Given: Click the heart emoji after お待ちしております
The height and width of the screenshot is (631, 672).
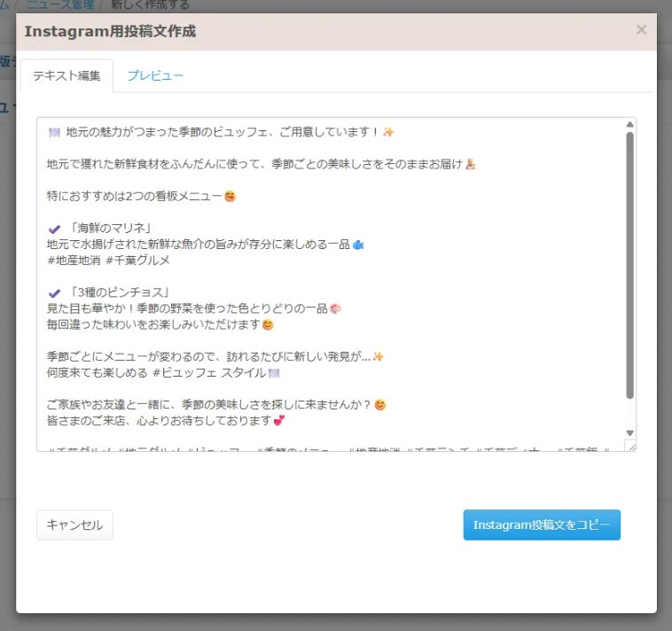Looking at the screenshot, I should click(279, 421).
